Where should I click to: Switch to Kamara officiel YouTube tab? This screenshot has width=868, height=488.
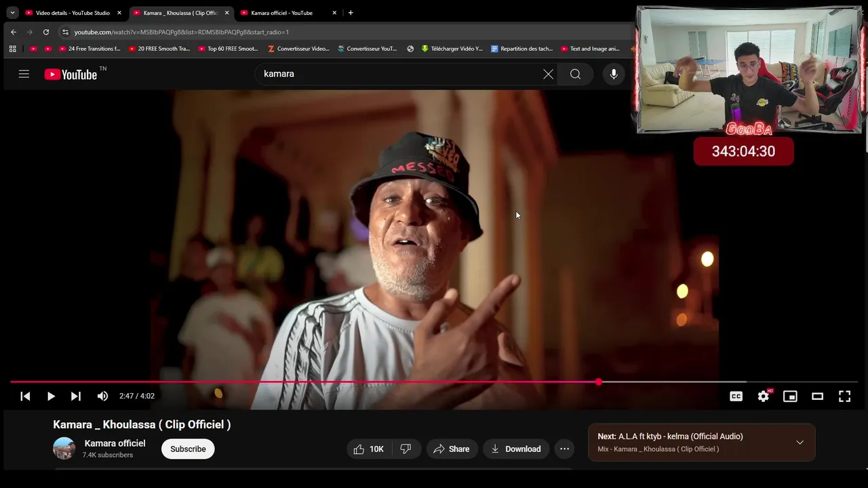283,13
